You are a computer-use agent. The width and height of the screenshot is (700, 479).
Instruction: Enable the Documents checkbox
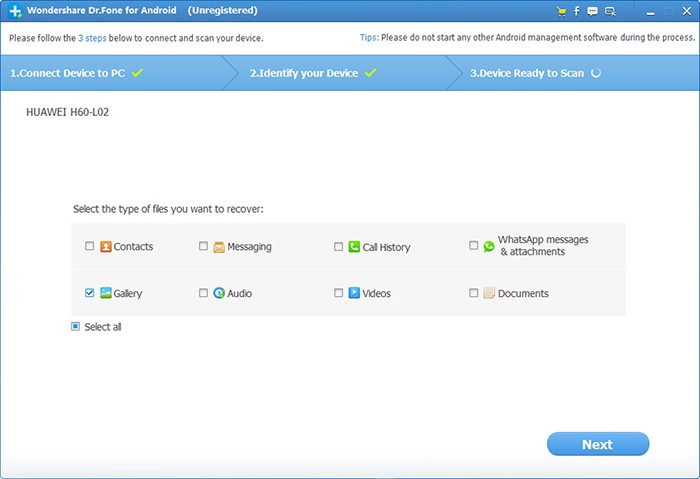coord(474,292)
